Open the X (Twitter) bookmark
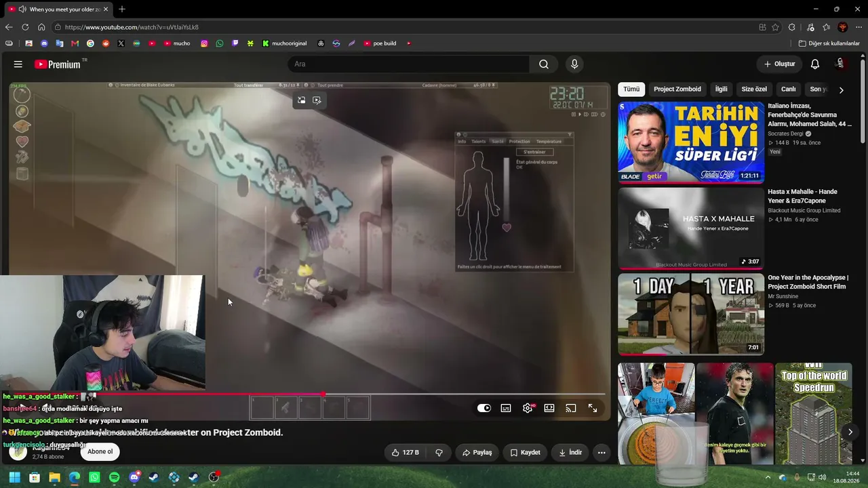 coord(121,43)
